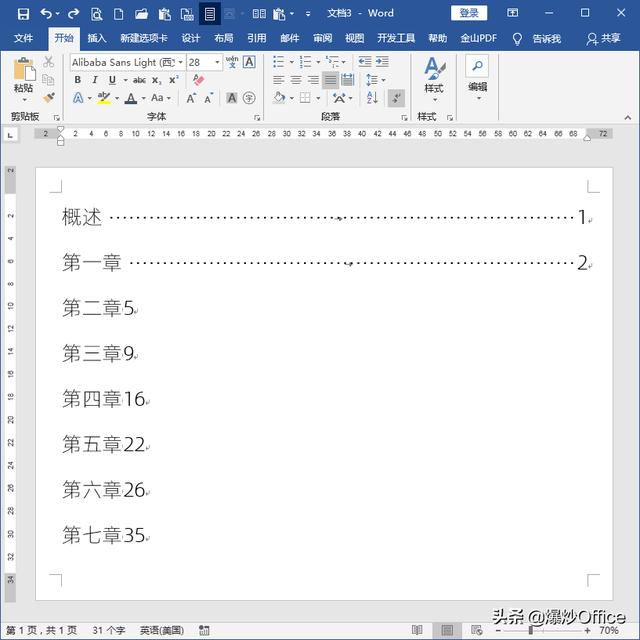Open the underline style dropdown arrow
This screenshot has height=640, width=640.
[x=125, y=80]
